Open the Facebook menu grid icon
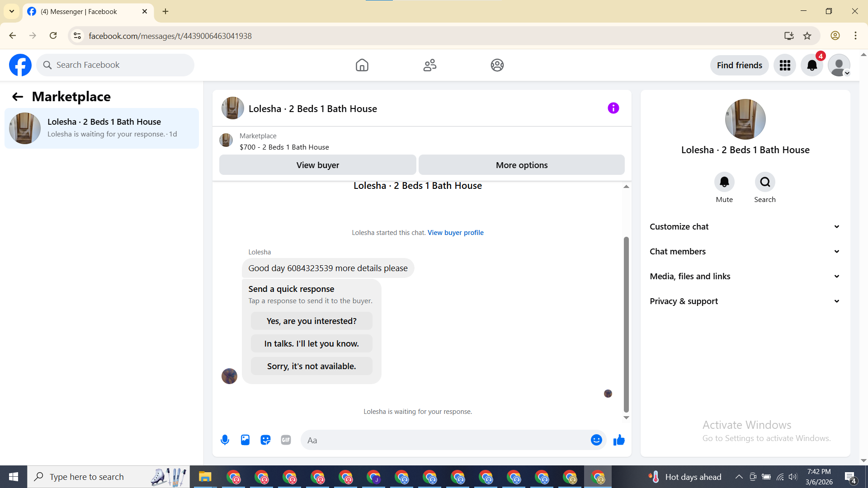Viewport: 868px width, 488px height. pos(785,65)
